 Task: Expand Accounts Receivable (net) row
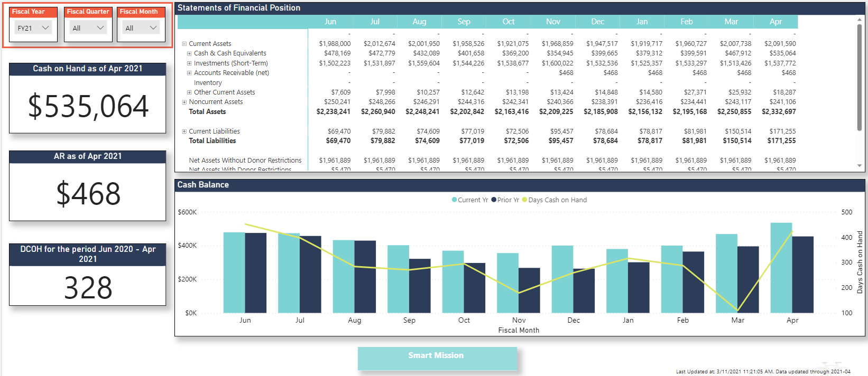coord(189,73)
